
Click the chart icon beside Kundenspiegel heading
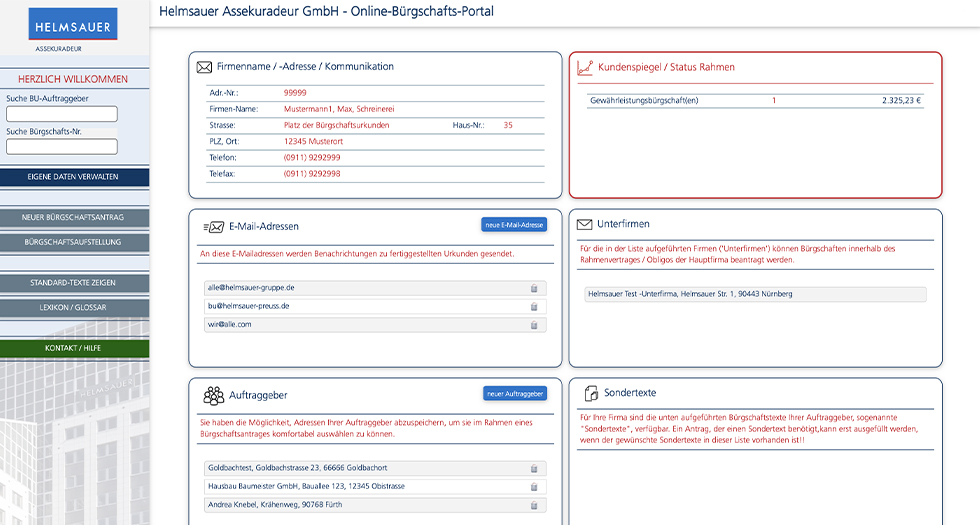click(x=585, y=68)
